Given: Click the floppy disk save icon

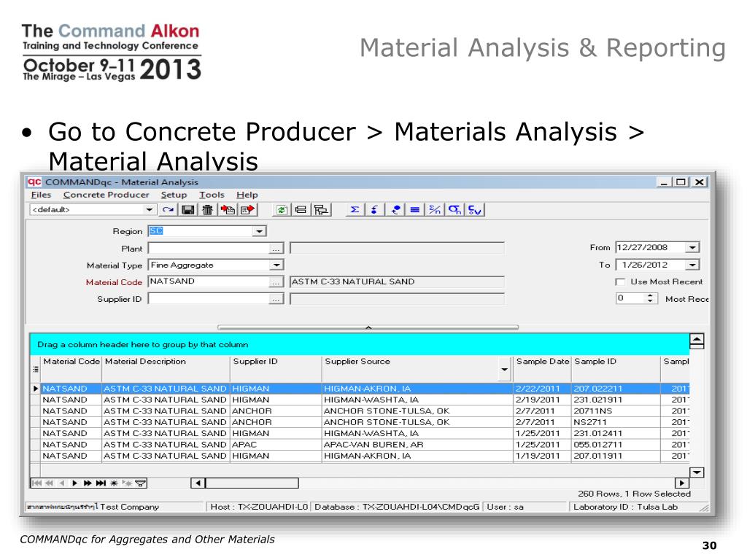Looking at the screenshot, I should click(x=188, y=209).
